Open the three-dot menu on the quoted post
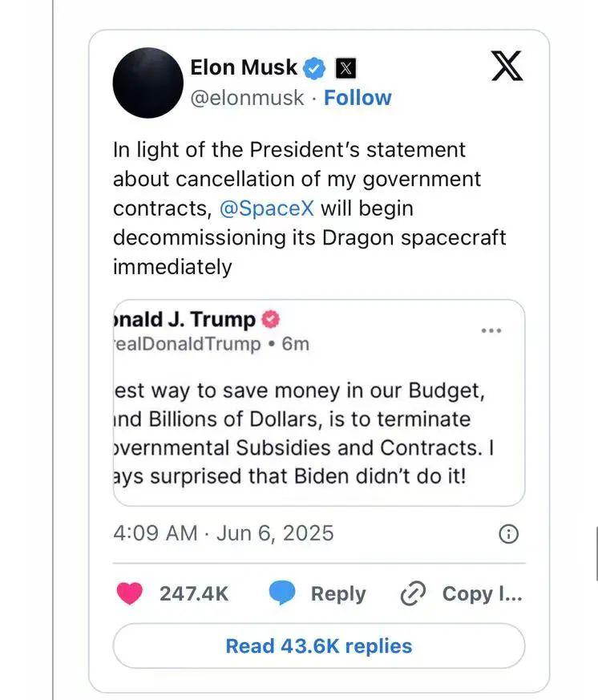The image size is (598, 700). 491,330
